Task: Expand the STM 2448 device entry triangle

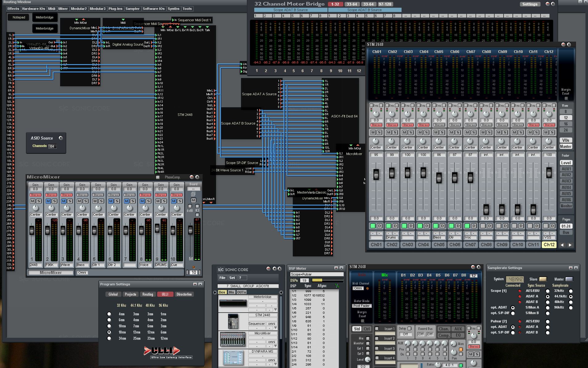Action: click(x=276, y=328)
